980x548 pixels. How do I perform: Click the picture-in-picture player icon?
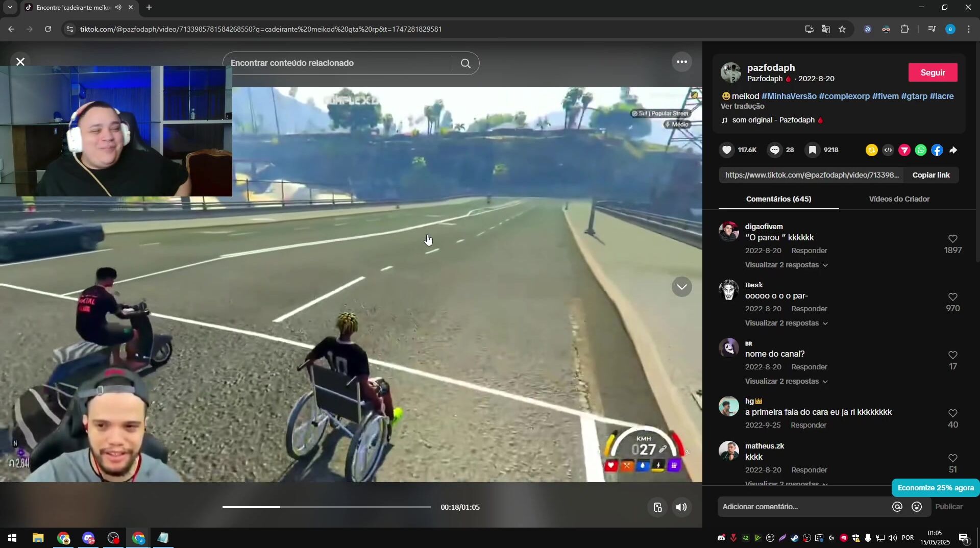coord(657,507)
